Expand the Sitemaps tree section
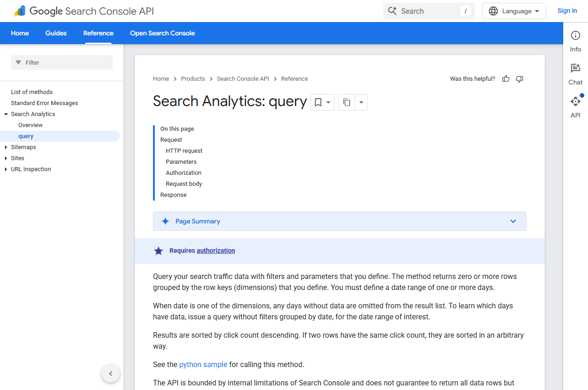 [6, 147]
